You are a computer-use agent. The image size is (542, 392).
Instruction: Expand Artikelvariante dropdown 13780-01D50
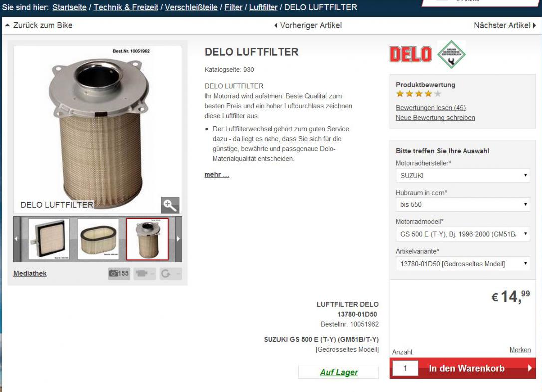463,264
